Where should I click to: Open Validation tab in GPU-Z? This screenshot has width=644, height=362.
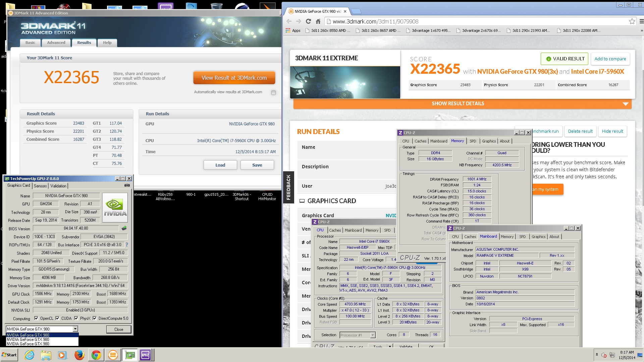coord(58,186)
